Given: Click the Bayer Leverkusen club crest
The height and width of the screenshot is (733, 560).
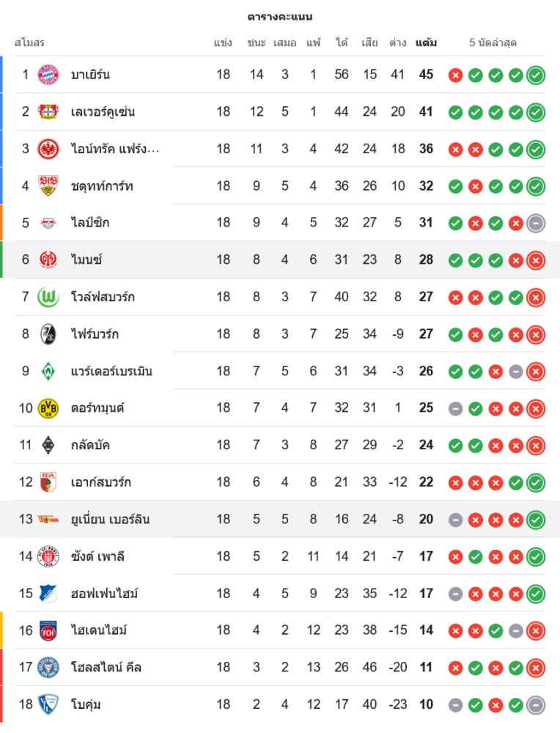Looking at the screenshot, I should 48,111.
